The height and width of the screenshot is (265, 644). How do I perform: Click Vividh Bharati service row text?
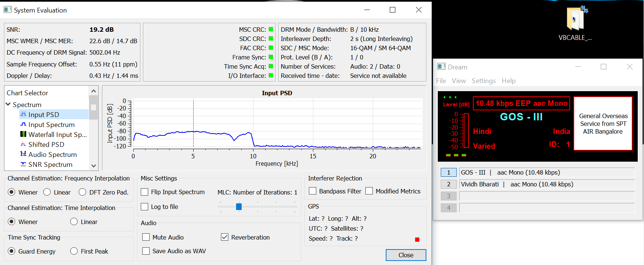click(517, 184)
